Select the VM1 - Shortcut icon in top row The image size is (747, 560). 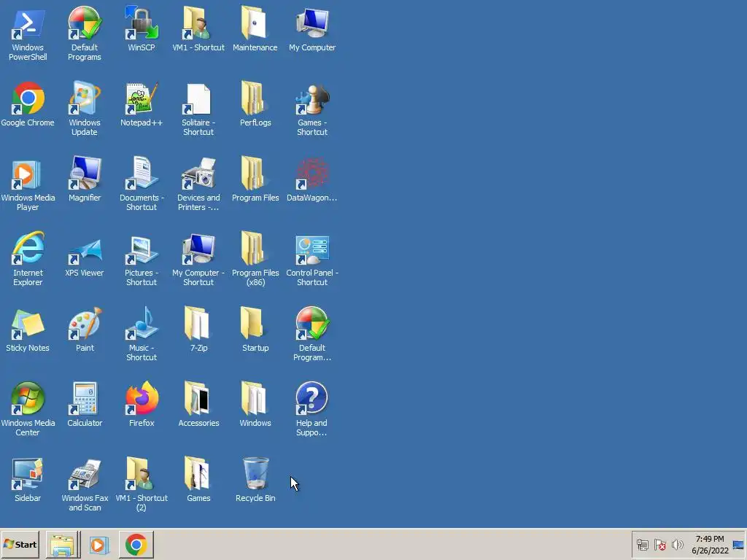pyautogui.click(x=198, y=23)
